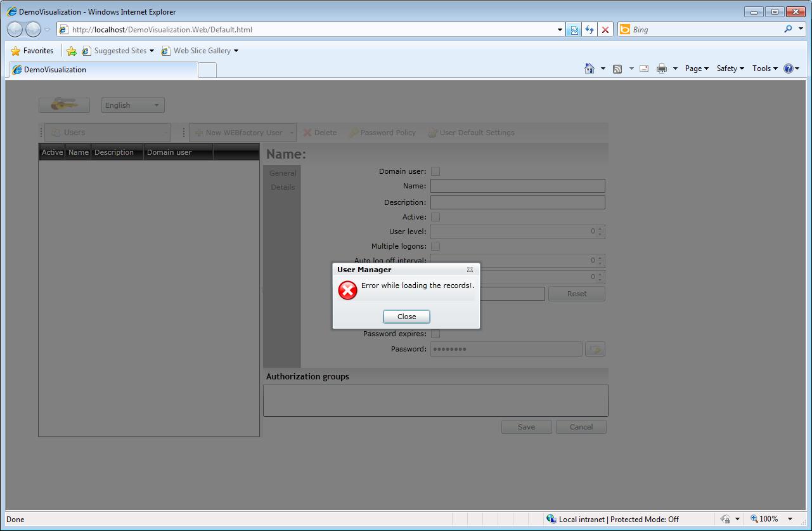
Task: Click the URL address bar field
Action: (311, 30)
